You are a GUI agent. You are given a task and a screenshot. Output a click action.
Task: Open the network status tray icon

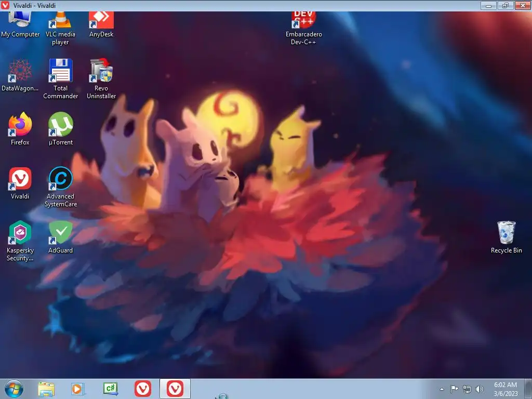tap(467, 389)
